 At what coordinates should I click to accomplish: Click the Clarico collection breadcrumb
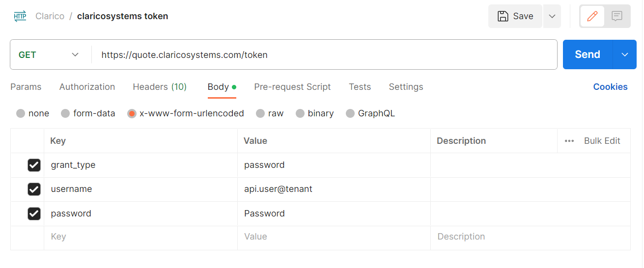tap(50, 16)
